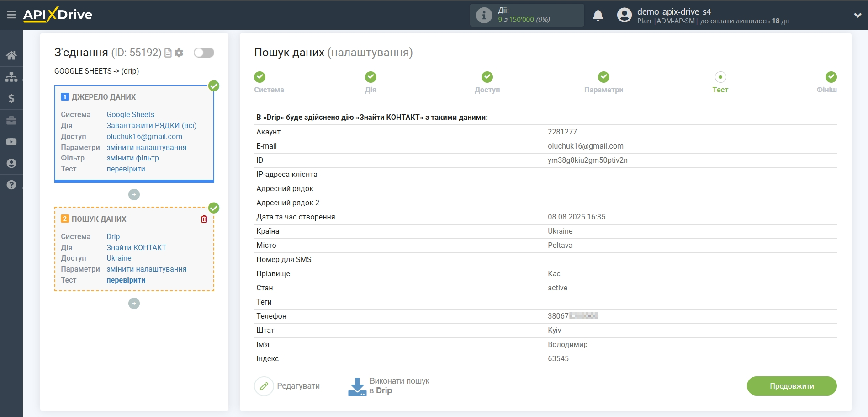Select the account value 2281277
868x417 pixels.
562,132
